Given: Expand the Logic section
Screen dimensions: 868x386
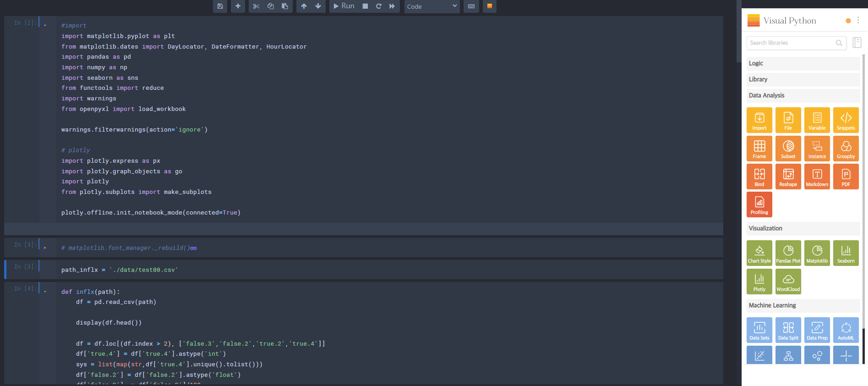Looking at the screenshot, I should (803, 63).
